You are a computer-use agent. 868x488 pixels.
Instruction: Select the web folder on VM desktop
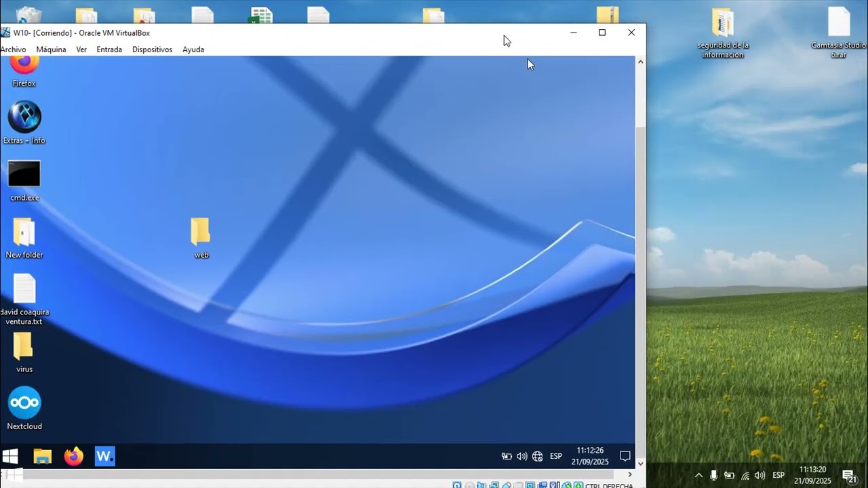click(x=201, y=238)
